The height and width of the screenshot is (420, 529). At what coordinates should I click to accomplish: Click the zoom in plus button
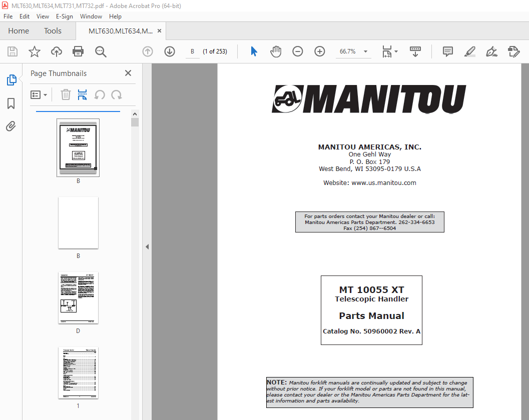point(320,51)
